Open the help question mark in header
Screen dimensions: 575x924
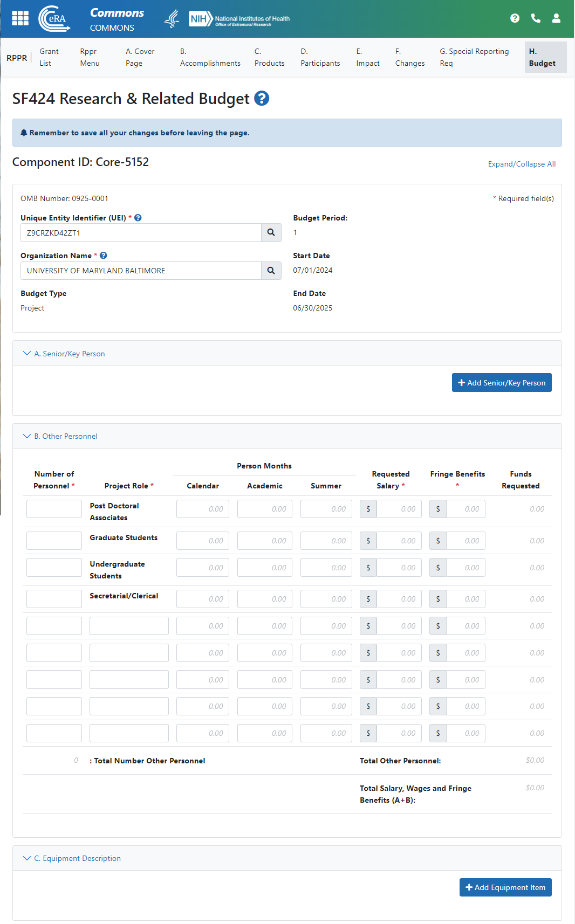515,18
